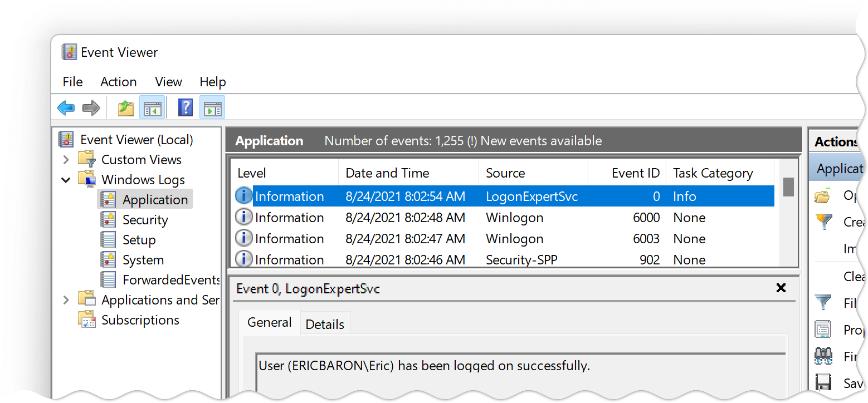Click the Event Viewer (Local) tree icon
The width and height of the screenshot is (868, 403).
pyautogui.click(x=66, y=139)
